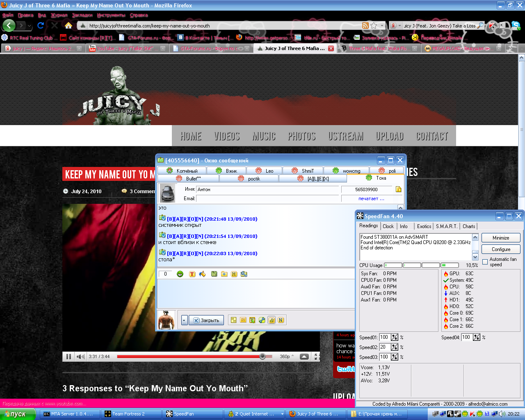Click the chat message text area

click(x=256, y=293)
